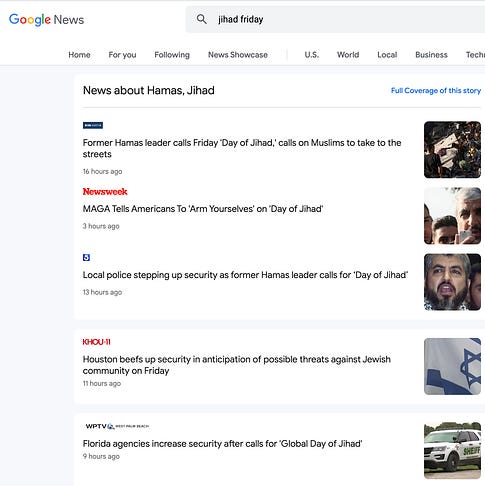Open 'Former Hamas leader calls Friday Day of Jihad' article
The image size is (485, 486).
(242, 148)
